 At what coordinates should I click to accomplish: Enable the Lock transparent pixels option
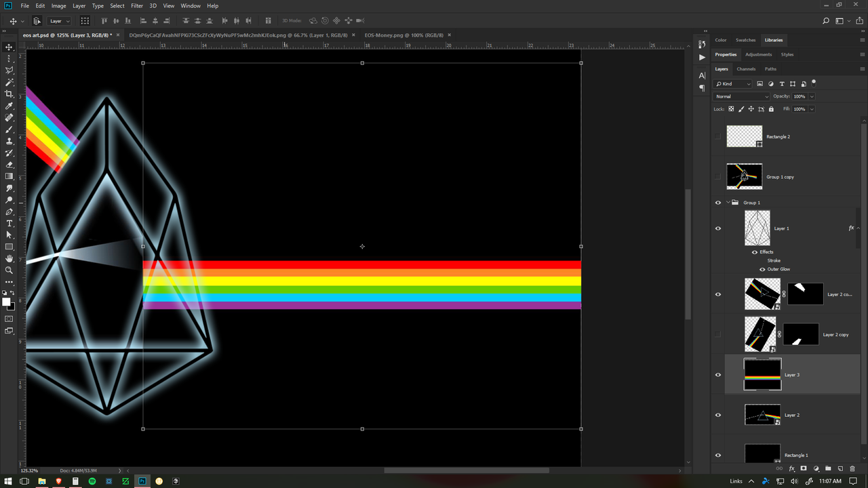click(x=730, y=108)
